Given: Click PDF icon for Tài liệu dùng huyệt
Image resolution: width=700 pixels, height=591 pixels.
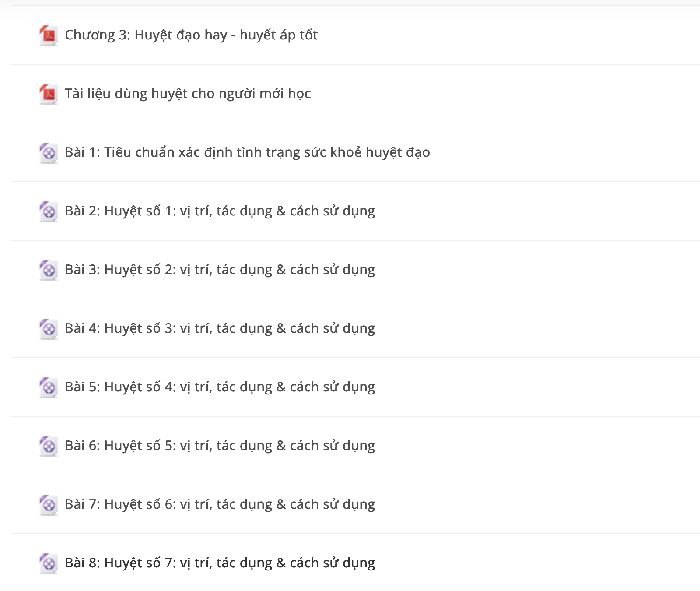Looking at the screenshot, I should coord(49,95).
